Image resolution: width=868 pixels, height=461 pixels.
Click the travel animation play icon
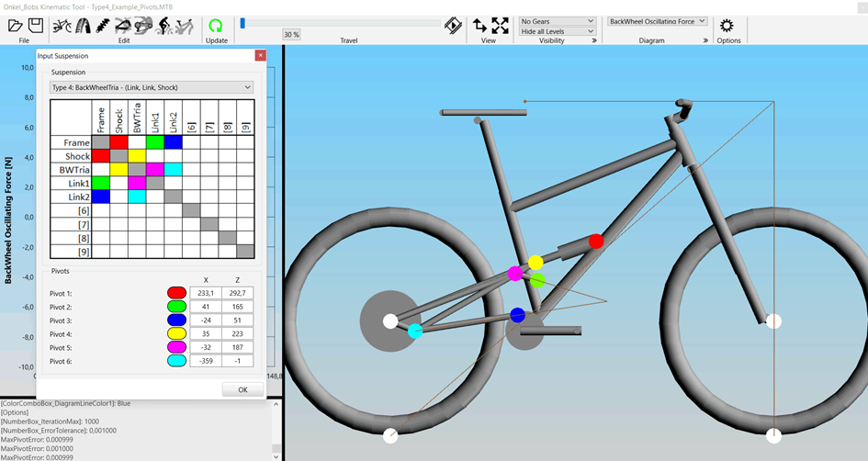pos(453,26)
